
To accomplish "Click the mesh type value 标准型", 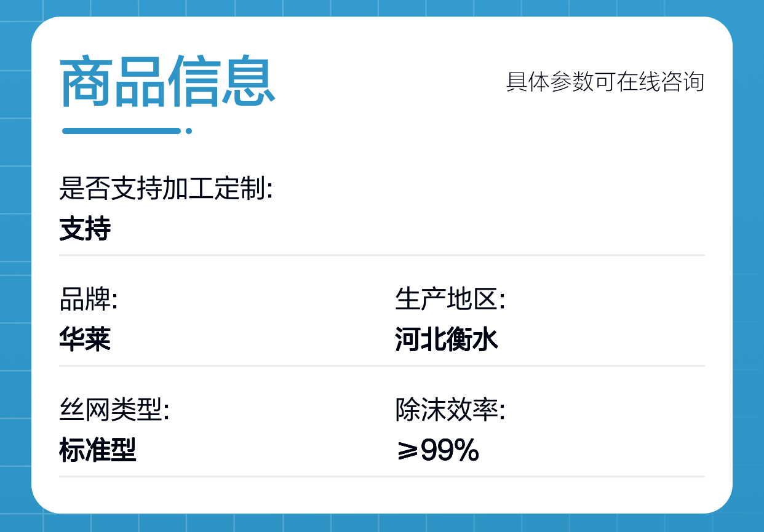I will point(98,451).
